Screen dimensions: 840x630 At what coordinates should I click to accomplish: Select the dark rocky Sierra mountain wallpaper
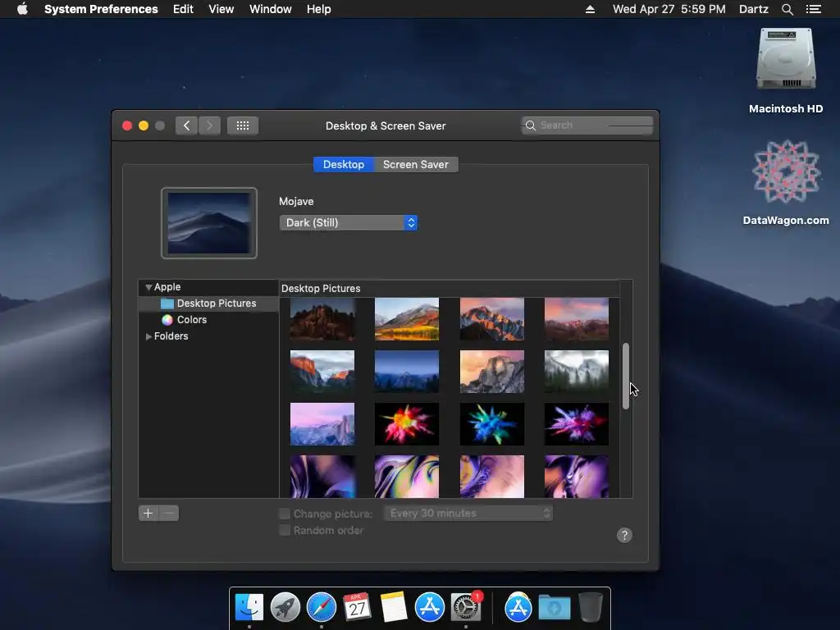(x=322, y=319)
